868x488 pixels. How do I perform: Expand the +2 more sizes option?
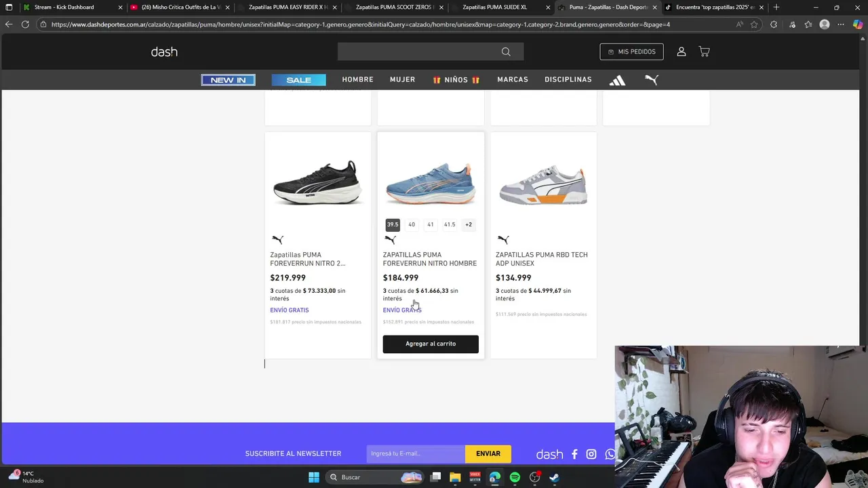[469, 224]
